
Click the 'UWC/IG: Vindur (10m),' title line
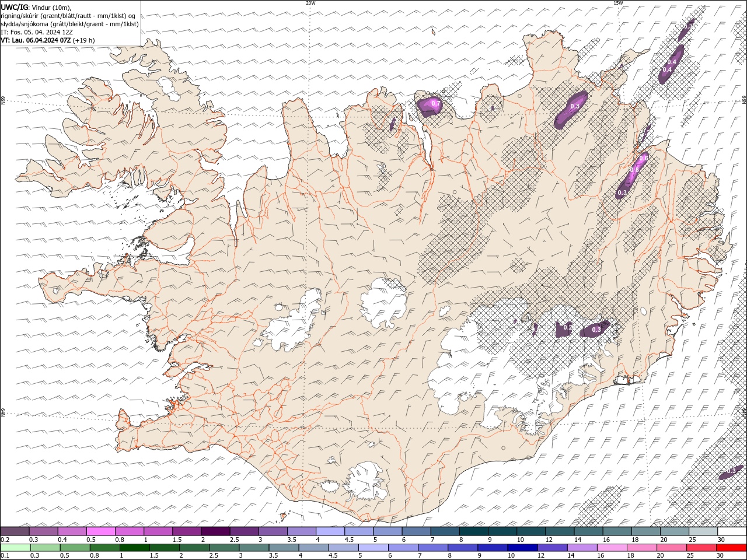point(36,7)
